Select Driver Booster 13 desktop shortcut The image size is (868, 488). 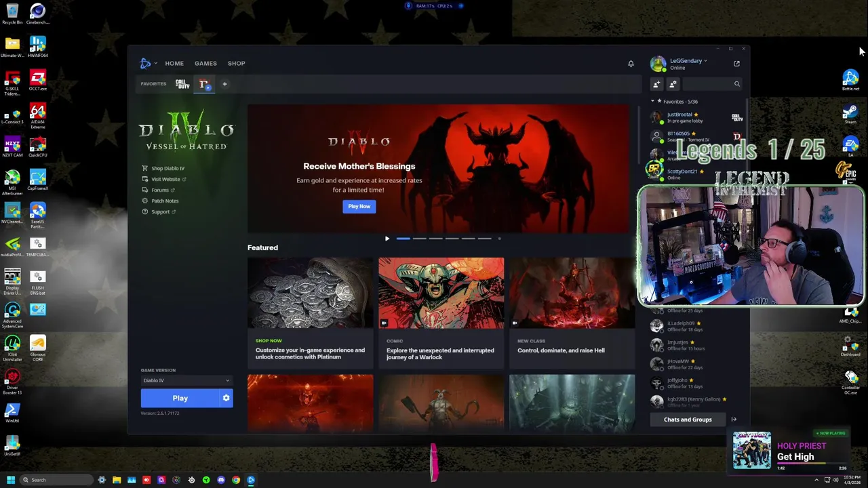[12, 382]
